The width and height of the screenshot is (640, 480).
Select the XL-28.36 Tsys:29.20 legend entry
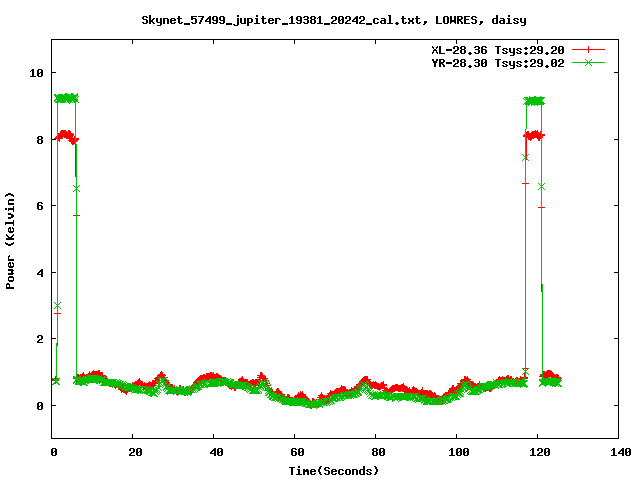[x=498, y=50]
